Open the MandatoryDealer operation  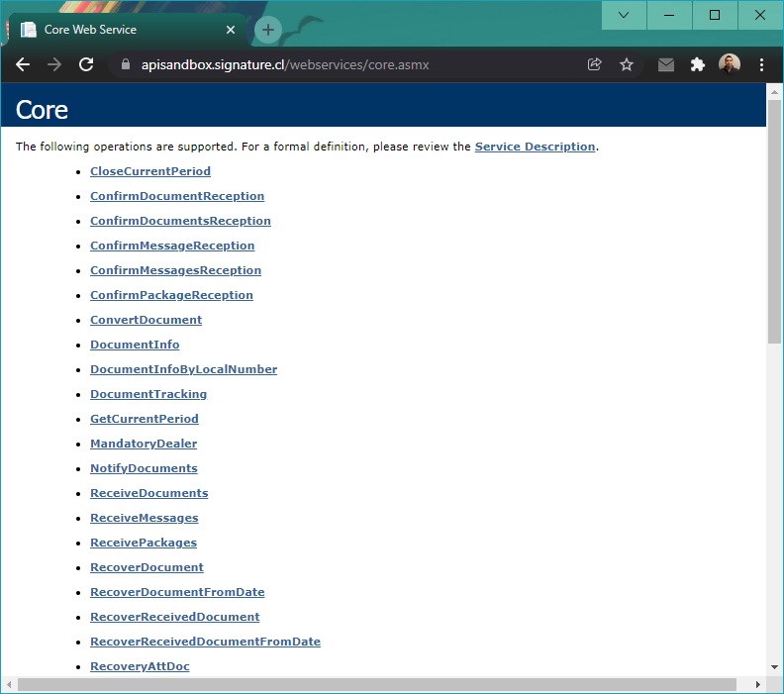tap(144, 444)
